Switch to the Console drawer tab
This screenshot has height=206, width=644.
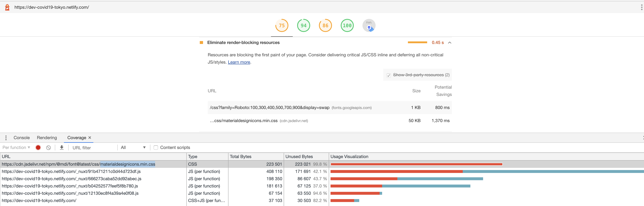(x=21, y=138)
